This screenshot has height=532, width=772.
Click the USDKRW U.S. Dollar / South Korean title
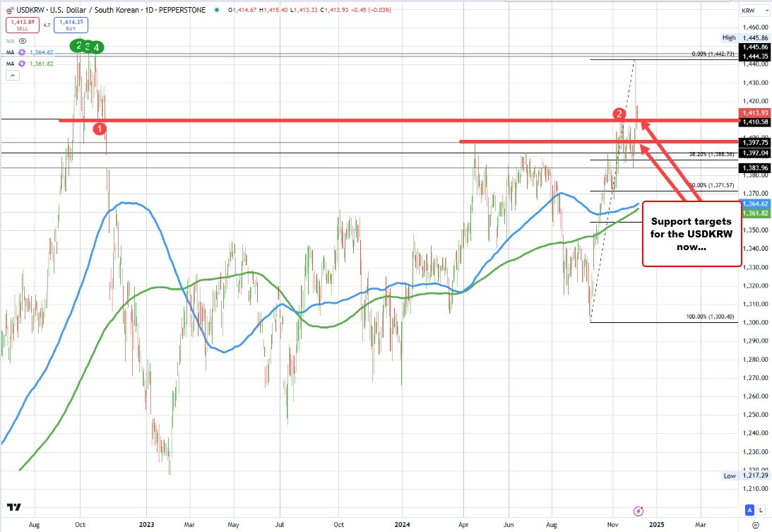point(78,10)
